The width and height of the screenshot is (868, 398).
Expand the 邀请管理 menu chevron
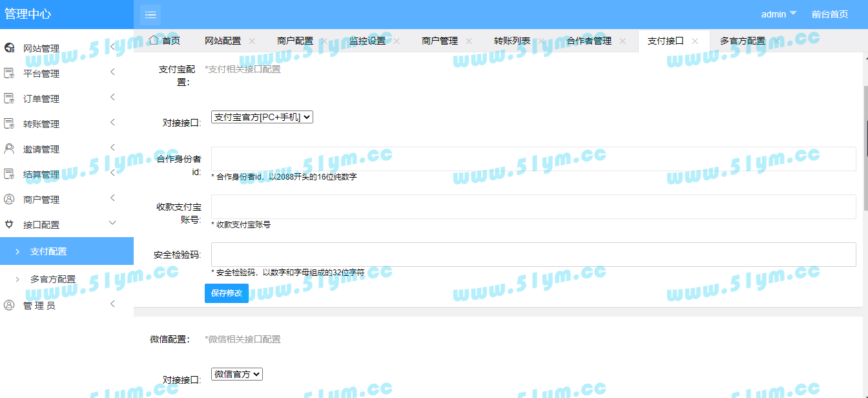click(112, 147)
